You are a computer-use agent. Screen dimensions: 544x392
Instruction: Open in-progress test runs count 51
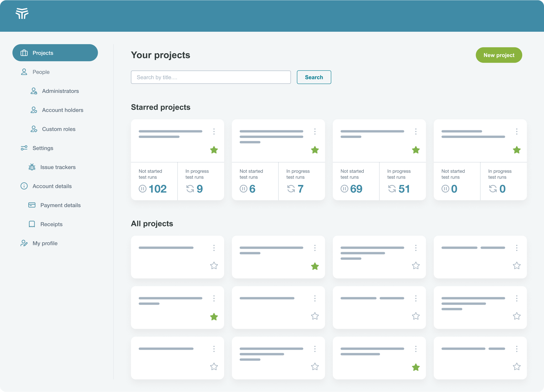pyautogui.click(x=404, y=189)
